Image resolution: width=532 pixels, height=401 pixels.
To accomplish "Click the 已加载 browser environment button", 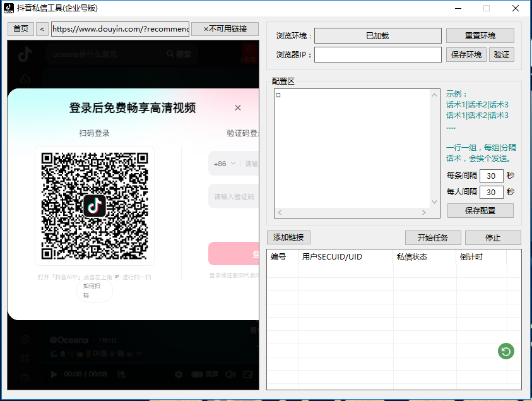I will (377, 35).
